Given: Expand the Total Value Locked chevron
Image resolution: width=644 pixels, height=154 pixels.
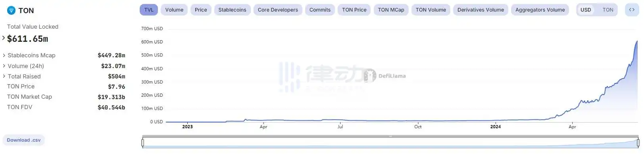Looking at the screenshot, I should [4, 38].
